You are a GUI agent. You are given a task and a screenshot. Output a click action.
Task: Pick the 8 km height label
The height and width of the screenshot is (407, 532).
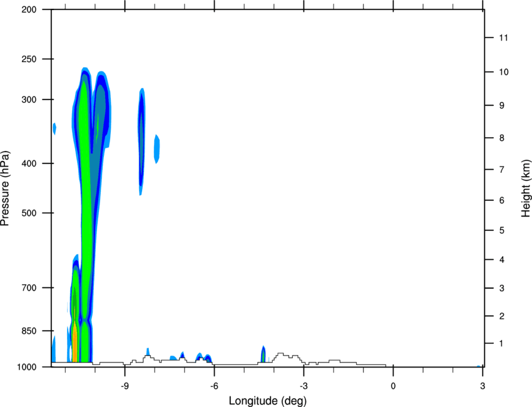[501, 138]
